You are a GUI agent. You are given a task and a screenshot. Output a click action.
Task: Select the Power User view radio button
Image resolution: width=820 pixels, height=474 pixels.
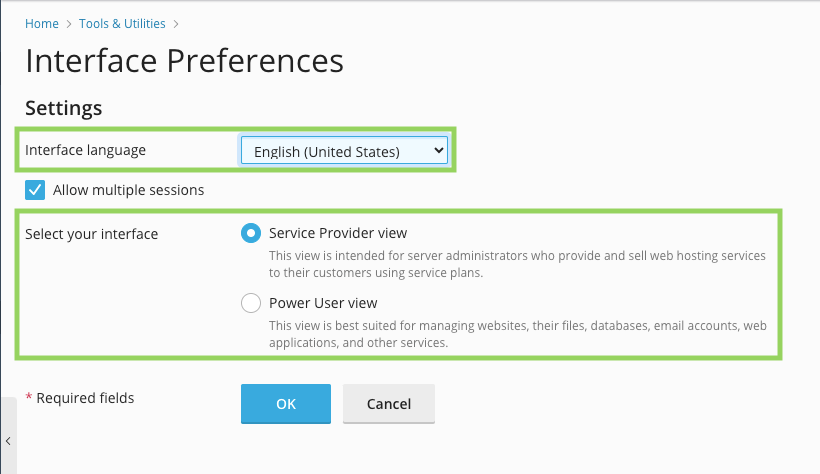tap(251, 303)
